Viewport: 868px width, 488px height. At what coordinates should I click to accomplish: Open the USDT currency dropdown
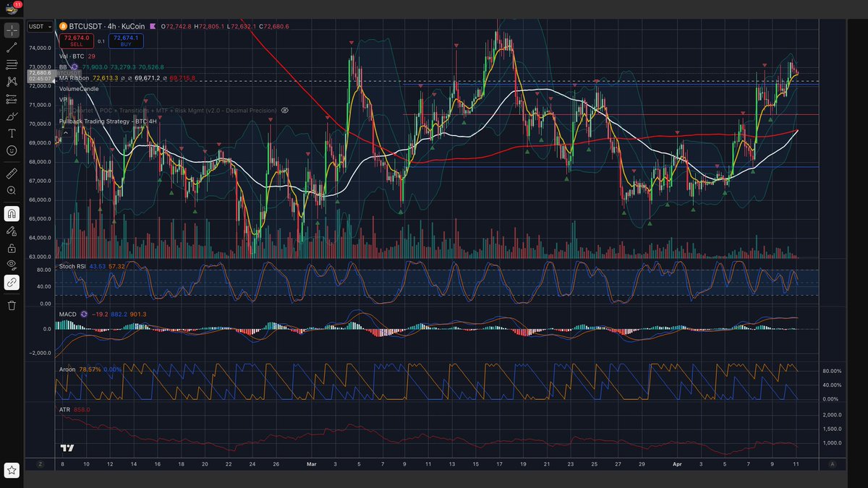click(x=40, y=27)
